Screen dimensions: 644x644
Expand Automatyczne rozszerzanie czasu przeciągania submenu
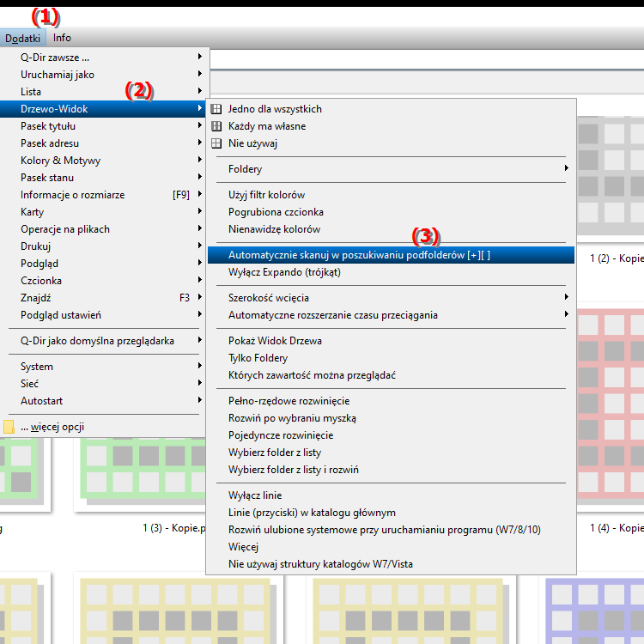click(x=391, y=315)
